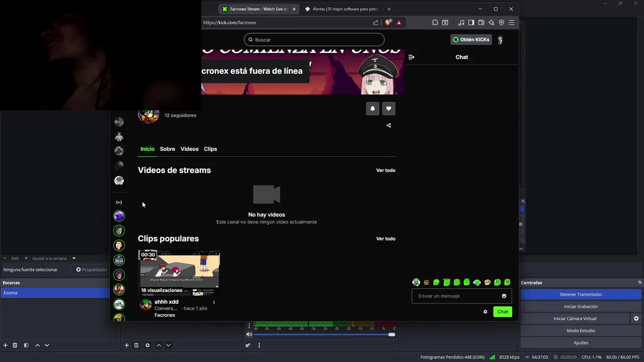Adjust the OBS mixer volume slider
The width and height of the screenshot is (644, 362).
tap(325, 334)
